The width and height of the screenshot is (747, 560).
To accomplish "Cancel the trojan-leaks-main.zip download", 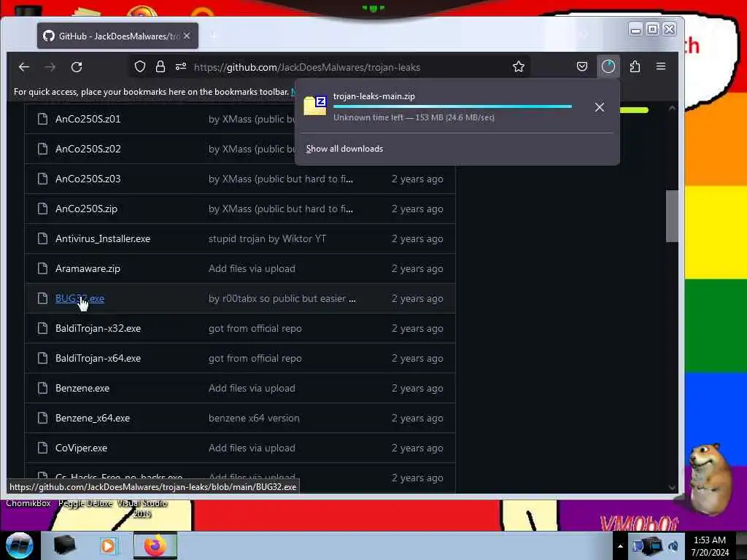I will (600, 107).
